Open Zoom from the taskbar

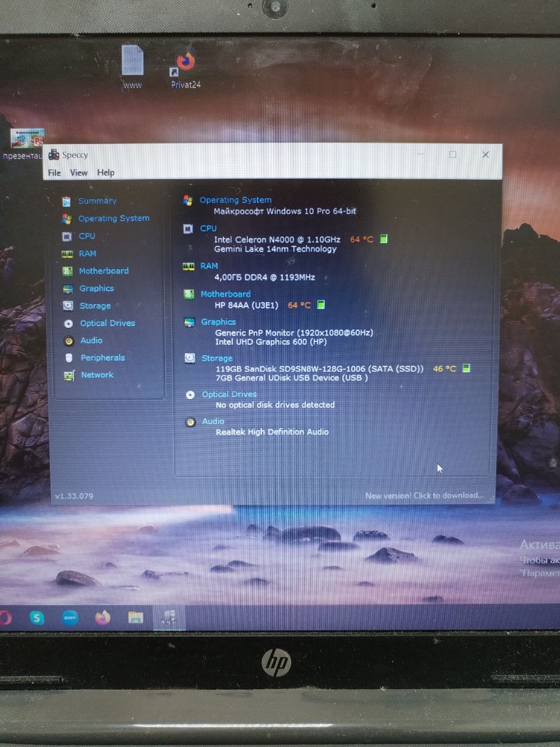[70, 617]
